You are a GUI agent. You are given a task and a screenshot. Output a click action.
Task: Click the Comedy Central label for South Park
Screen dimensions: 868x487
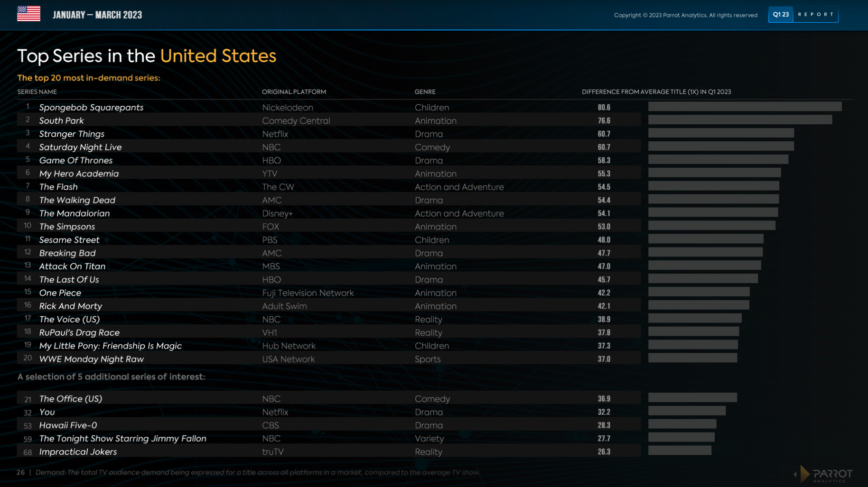296,120
